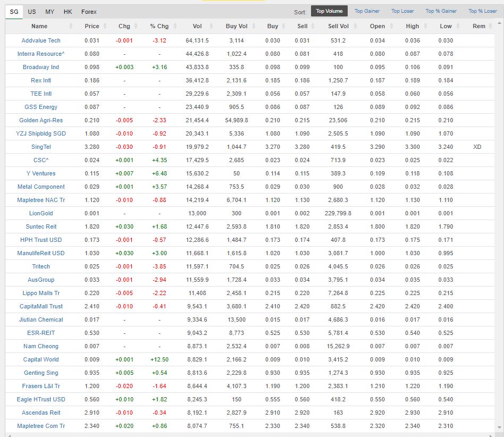
Task: Sort table by Buy column arrows
Action: coord(283,27)
